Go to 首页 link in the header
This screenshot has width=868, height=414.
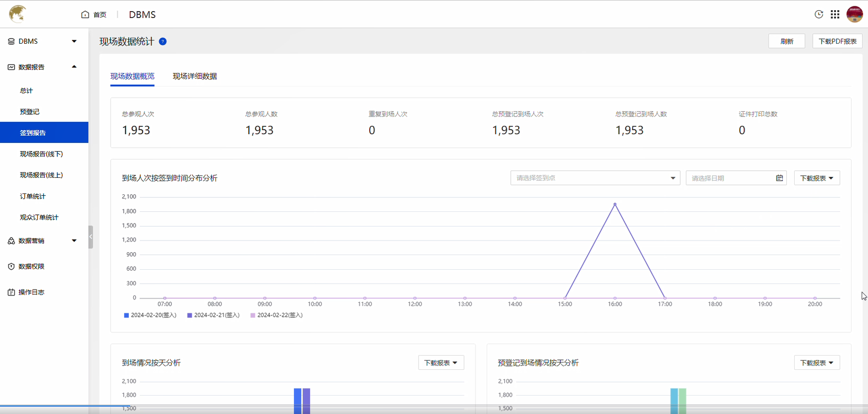pos(100,15)
